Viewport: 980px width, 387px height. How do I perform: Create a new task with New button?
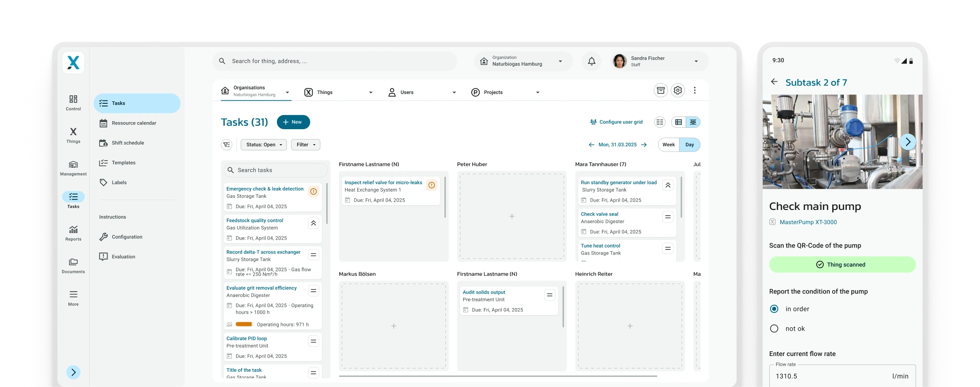point(293,122)
